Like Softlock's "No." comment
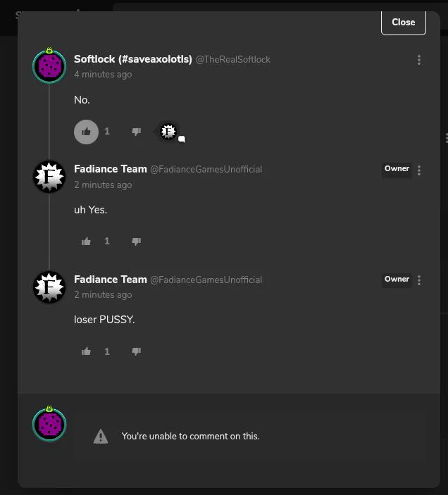The image size is (448, 495). coord(86,132)
